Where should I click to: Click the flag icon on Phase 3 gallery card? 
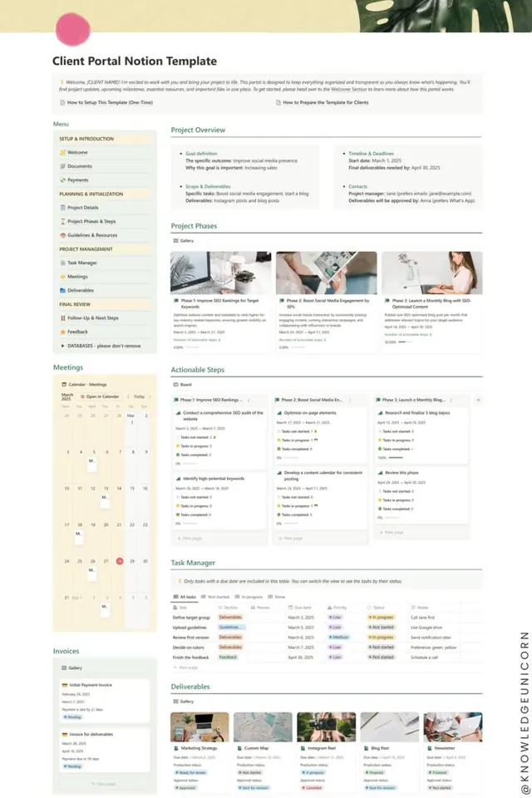point(387,301)
